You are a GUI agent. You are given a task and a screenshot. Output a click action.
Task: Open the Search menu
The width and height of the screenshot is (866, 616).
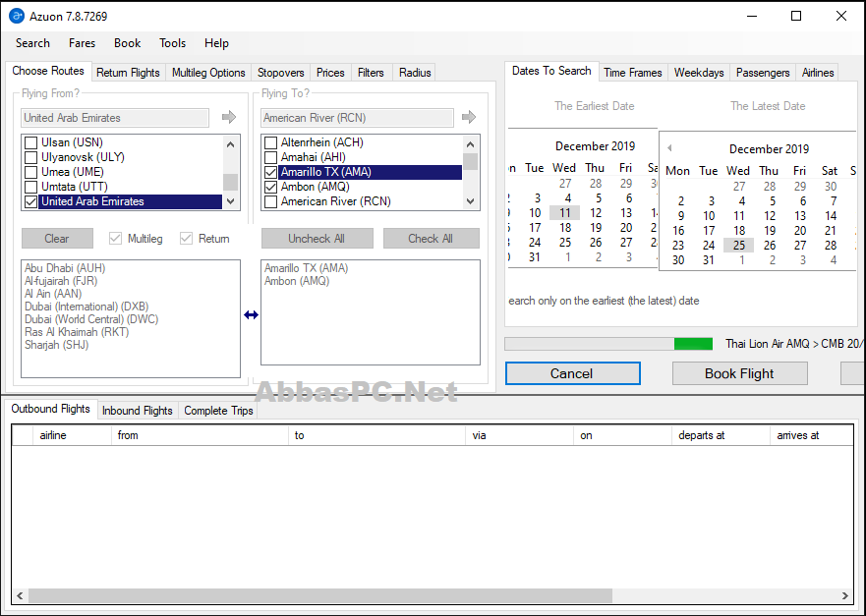coord(32,43)
